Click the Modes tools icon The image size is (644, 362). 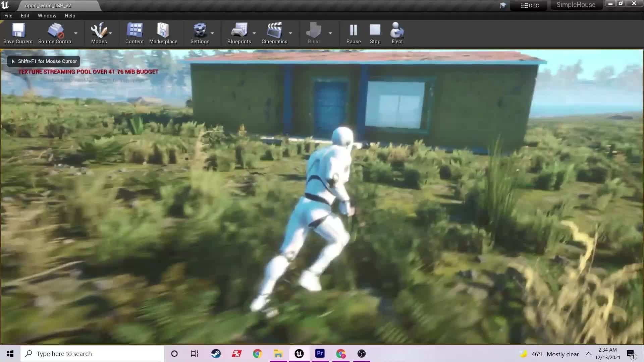tap(99, 31)
